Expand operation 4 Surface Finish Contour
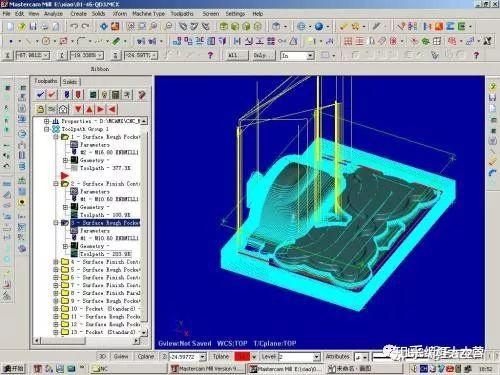This screenshot has width=500, height=375. click(56, 262)
